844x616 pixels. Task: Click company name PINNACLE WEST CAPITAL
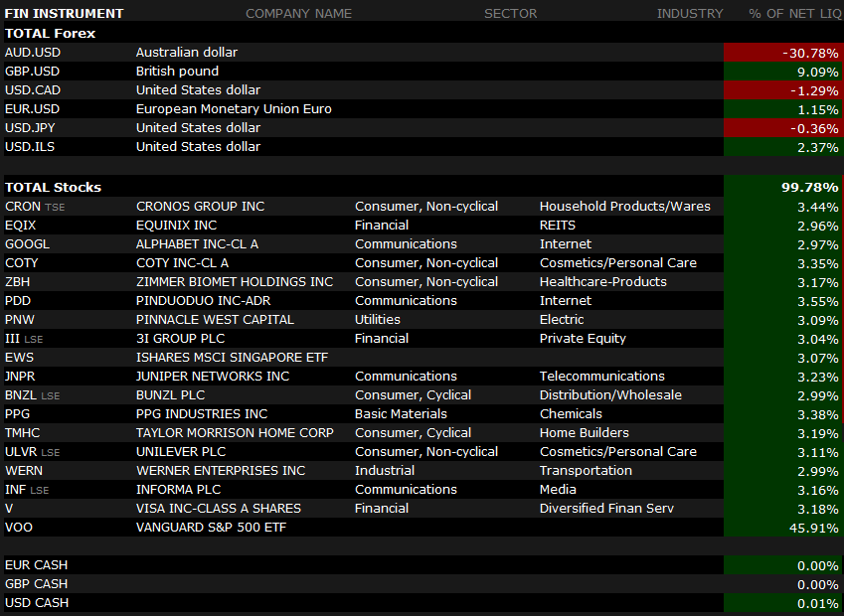(215, 319)
